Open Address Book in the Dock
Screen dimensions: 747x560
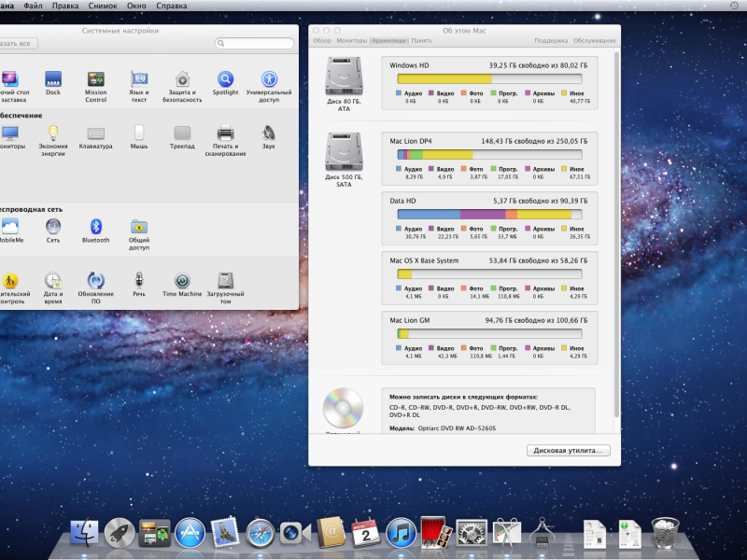tap(331, 532)
